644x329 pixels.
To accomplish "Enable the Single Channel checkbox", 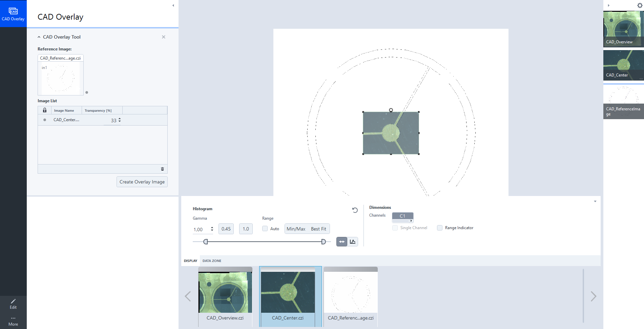I will tap(395, 228).
